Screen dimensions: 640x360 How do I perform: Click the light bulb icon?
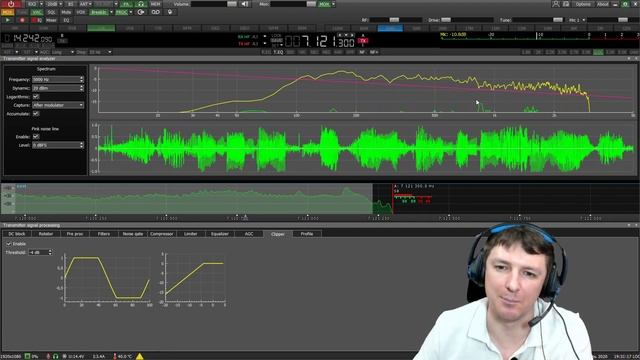coord(170,12)
